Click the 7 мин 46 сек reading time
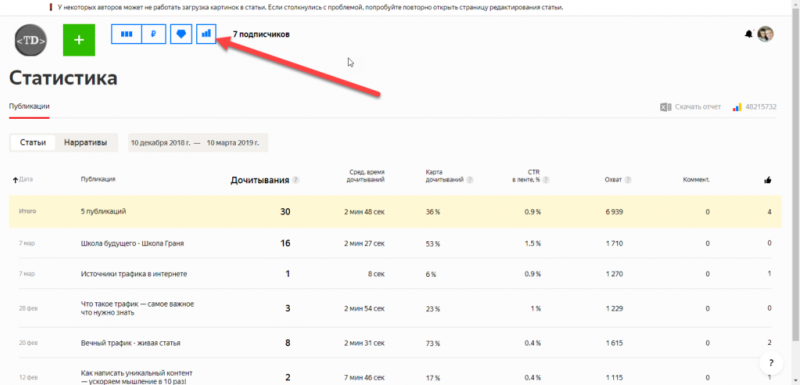This screenshot has height=385, width=800. 364,377
